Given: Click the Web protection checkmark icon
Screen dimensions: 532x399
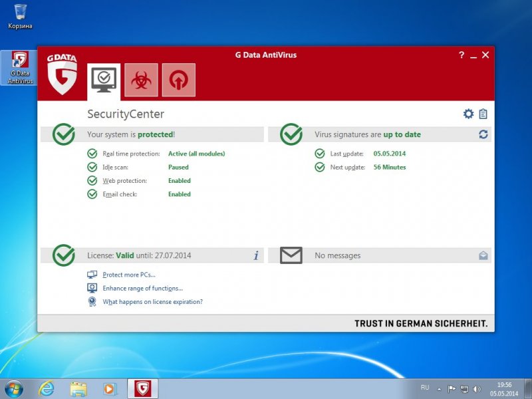Looking at the screenshot, I should coord(92,180).
